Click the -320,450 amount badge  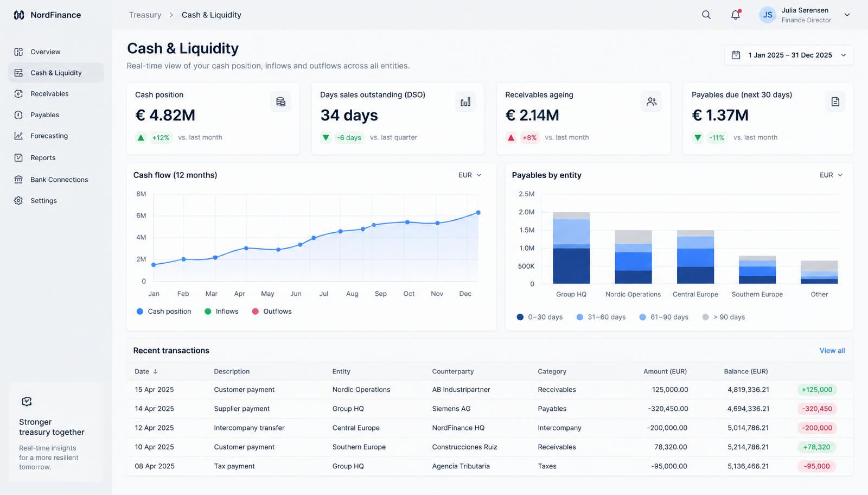tap(817, 409)
